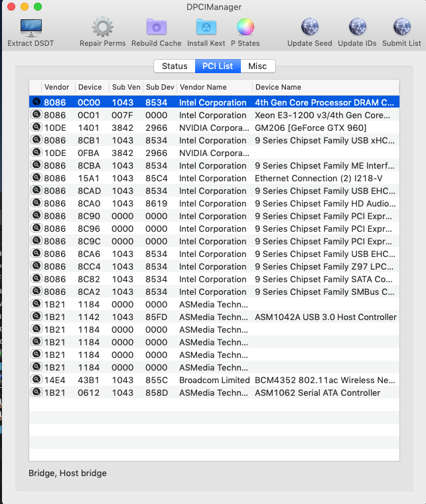Click lookup icon for Xeon E3-1200 row
Viewport: 426px width, 504px height.
pyautogui.click(x=36, y=114)
